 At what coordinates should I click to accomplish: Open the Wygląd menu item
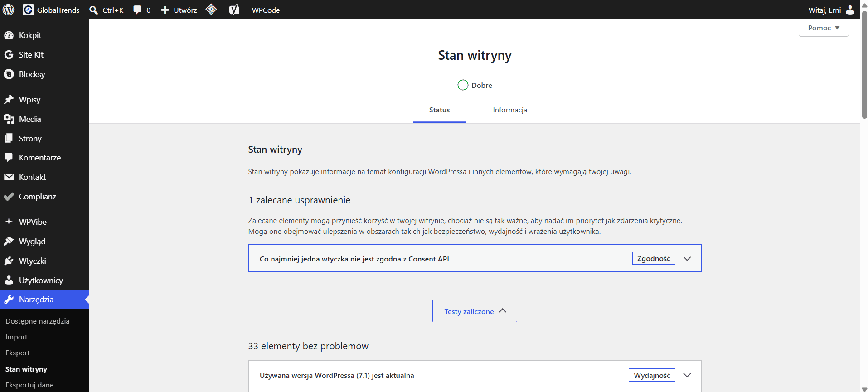point(44,241)
